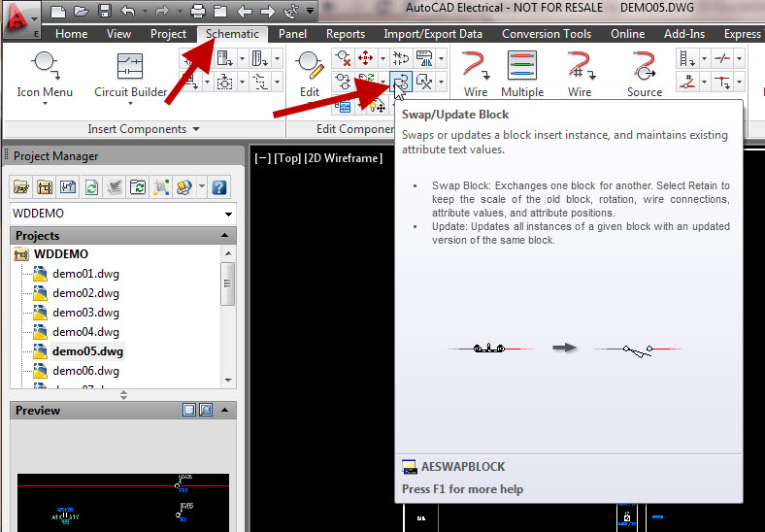Click the Surfer icon in Quick Access toolbar

coord(291,11)
